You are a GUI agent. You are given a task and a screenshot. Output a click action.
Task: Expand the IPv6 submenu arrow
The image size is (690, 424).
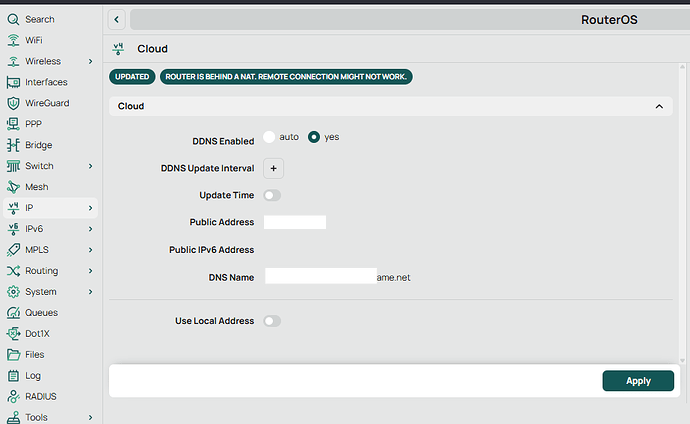click(90, 229)
